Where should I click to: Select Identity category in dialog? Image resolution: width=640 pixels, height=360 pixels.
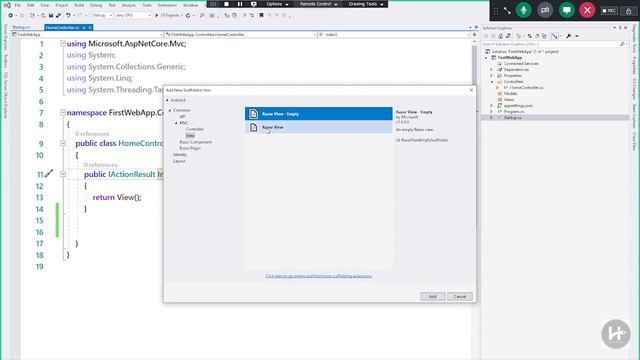(180, 155)
